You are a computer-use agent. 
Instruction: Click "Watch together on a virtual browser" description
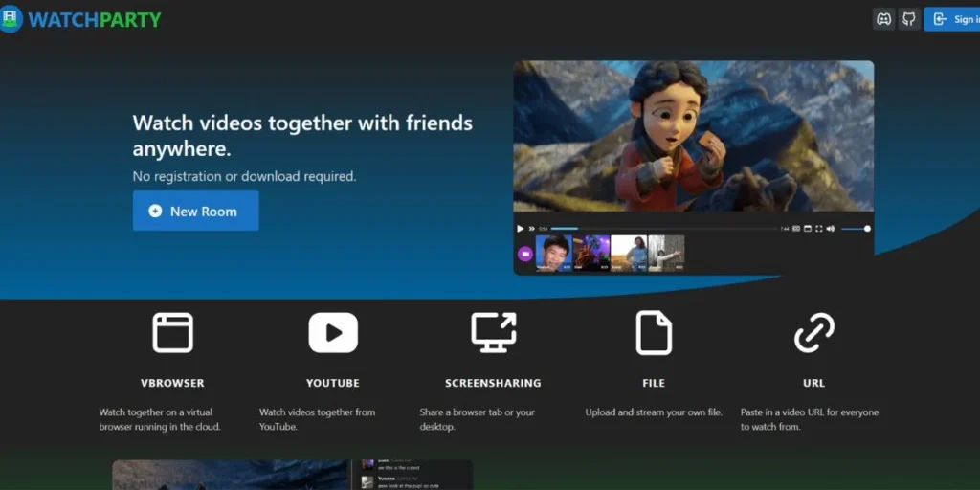tap(160, 419)
